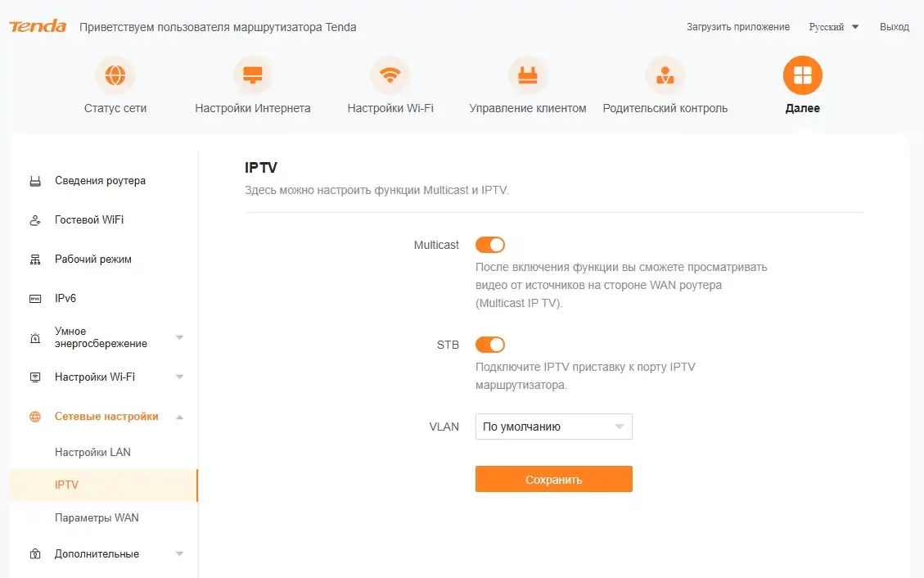Image resolution: width=924 pixels, height=578 pixels.
Task: Open the Русский language dropdown
Action: [833, 26]
